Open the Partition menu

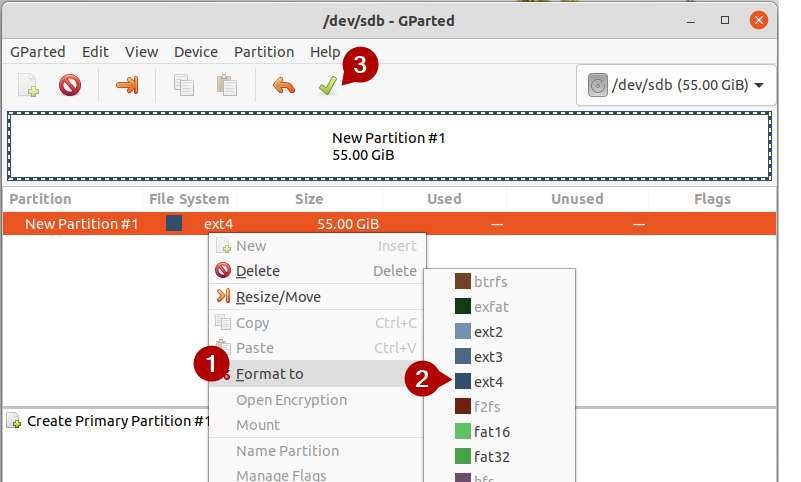pos(264,52)
